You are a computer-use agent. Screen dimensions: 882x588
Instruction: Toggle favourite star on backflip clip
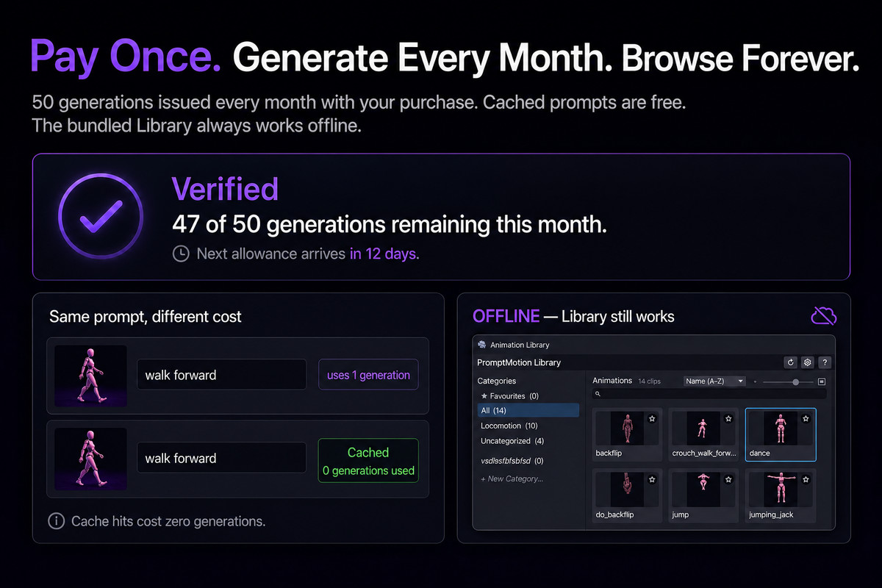[x=651, y=418]
